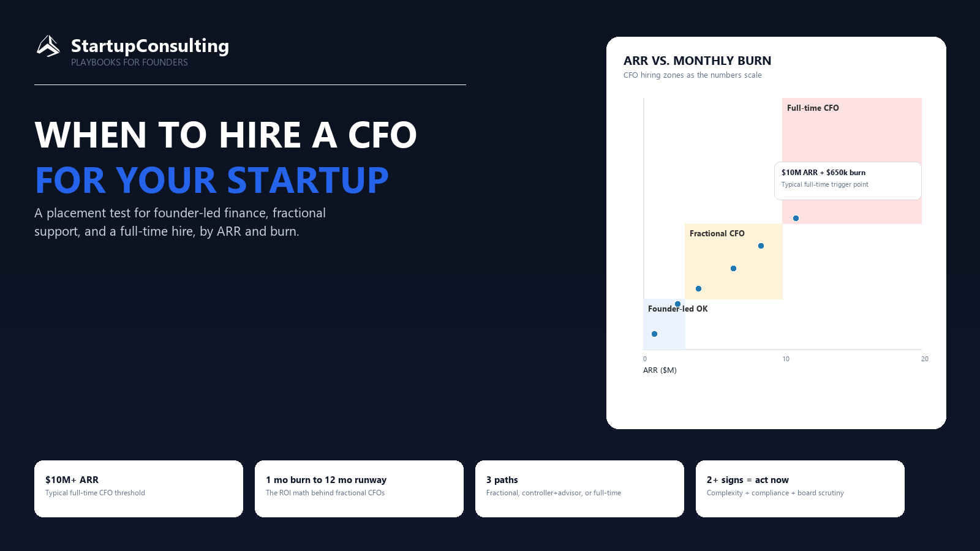This screenshot has height=551, width=980.
Task: Open the 2+ signs = act now card
Action: coord(800,489)
